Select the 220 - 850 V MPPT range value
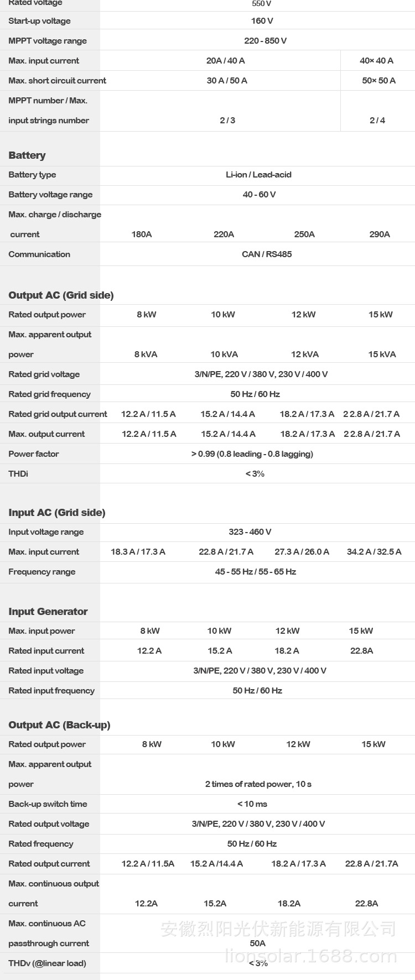The height and width of the screenshot is (980, 415). coord(265,41)
